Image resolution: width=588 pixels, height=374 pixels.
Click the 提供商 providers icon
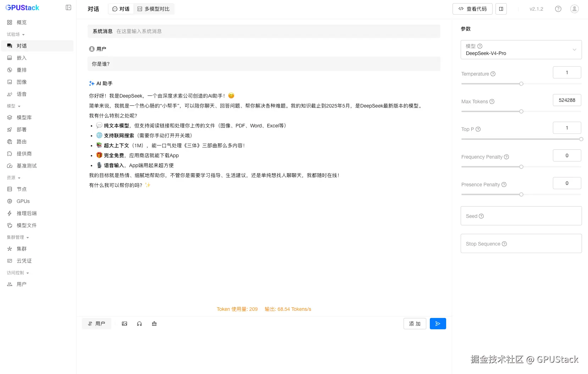pyautogui.click(x=10, y=154)
